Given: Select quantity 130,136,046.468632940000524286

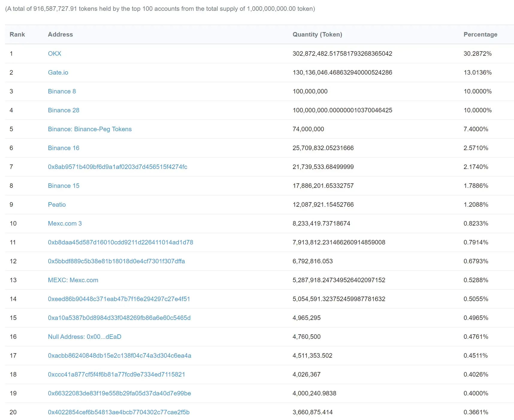Looking at the screenshot, I should [342, 72].
